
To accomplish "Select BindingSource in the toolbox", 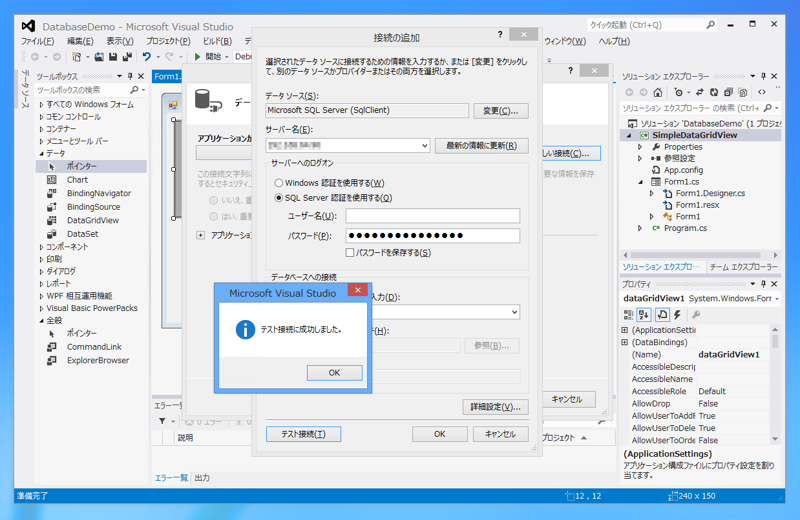I will click(x=93, y=207).
